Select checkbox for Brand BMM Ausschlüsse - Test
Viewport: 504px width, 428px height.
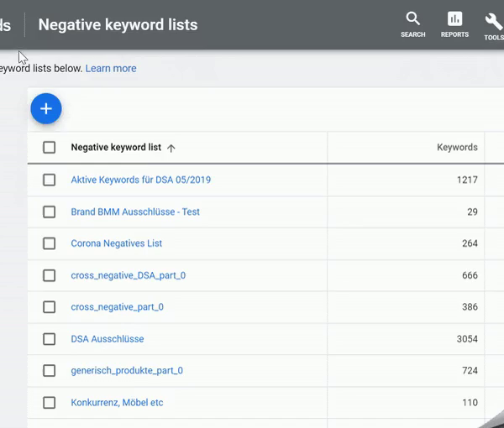pyautogui.click(x=50, y=211)
